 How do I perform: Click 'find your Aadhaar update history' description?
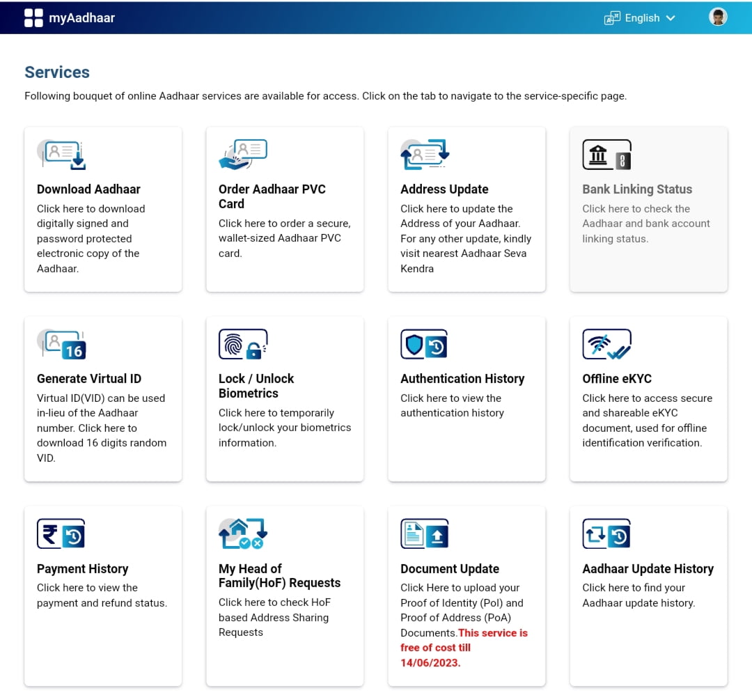pyautogui.click(x=639, y=596)
